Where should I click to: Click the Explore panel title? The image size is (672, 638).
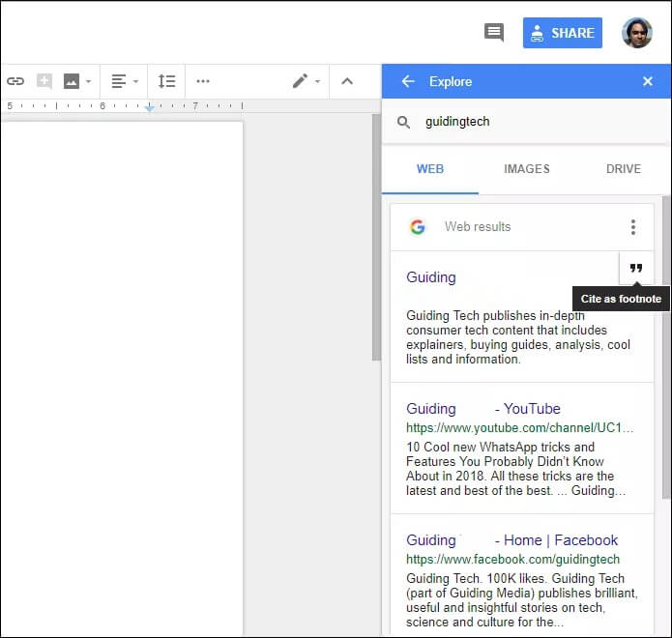point(451,81)
